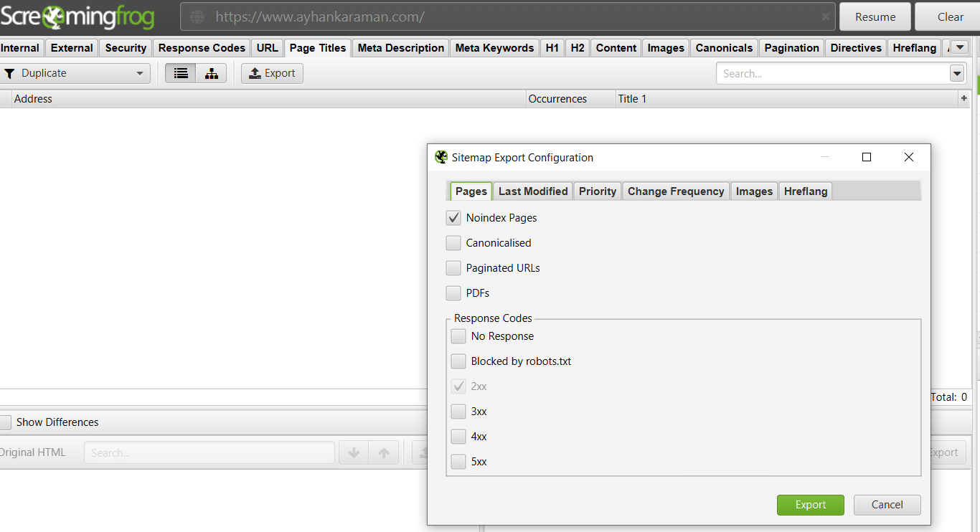Enable Blocked by robots.txt checkbox

click(x=458, y=361)
